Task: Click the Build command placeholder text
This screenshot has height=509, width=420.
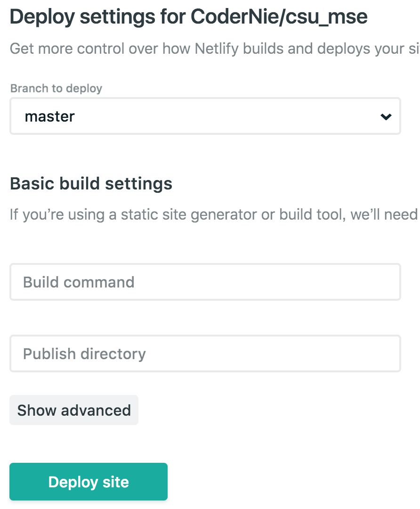Action: [x=79, y=282]
